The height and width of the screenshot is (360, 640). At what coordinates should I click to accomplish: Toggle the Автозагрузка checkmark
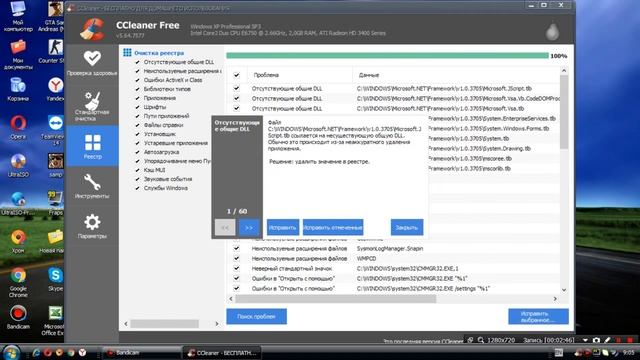(137, 152)
